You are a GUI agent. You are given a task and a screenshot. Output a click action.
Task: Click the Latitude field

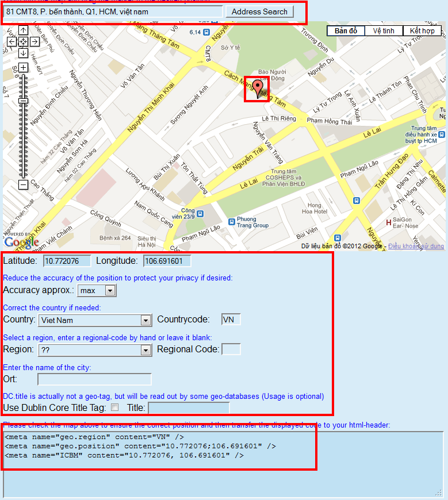pos(67,261)
